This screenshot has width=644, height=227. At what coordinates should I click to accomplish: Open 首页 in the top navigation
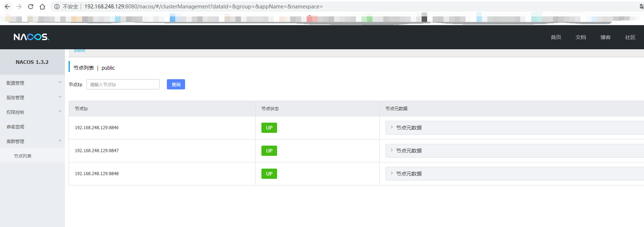coord(556,37)
